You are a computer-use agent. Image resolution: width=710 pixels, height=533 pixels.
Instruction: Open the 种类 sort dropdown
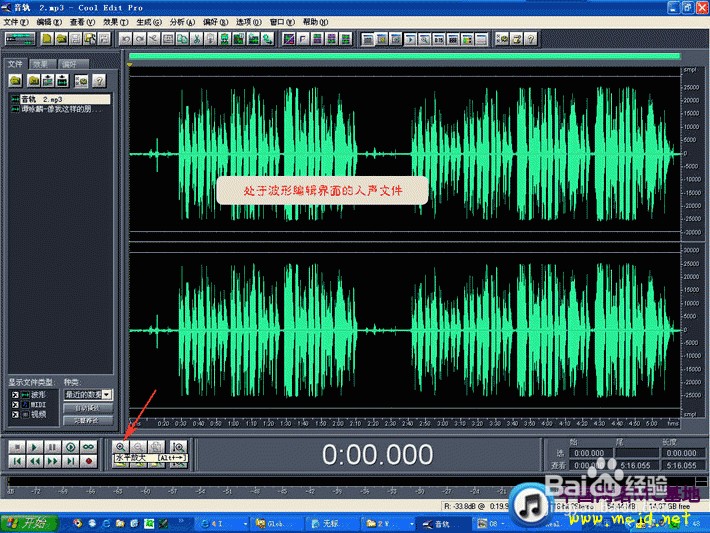tap(107, 395)
